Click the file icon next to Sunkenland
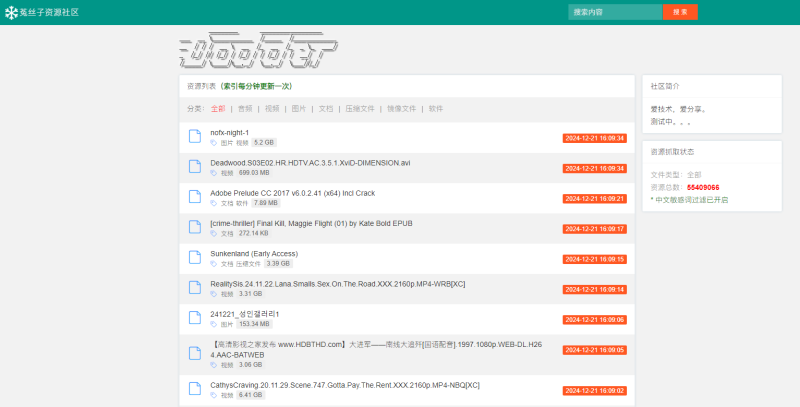The height and width of the screenshot is (407, 800). coord(194,258)
